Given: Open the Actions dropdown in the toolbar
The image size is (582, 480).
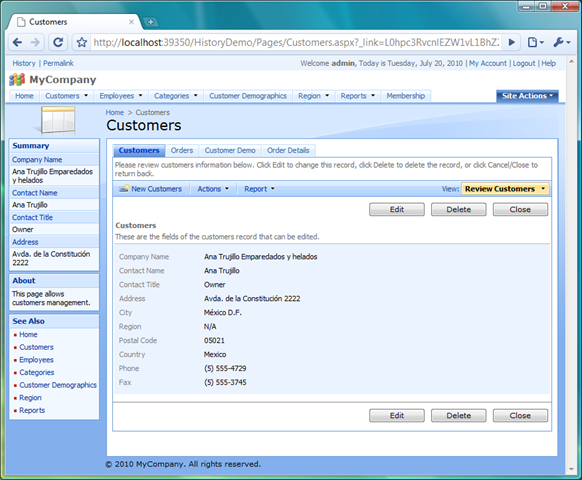Looking at the screenshot, I should pyautogui.click(x=213, y=189).
